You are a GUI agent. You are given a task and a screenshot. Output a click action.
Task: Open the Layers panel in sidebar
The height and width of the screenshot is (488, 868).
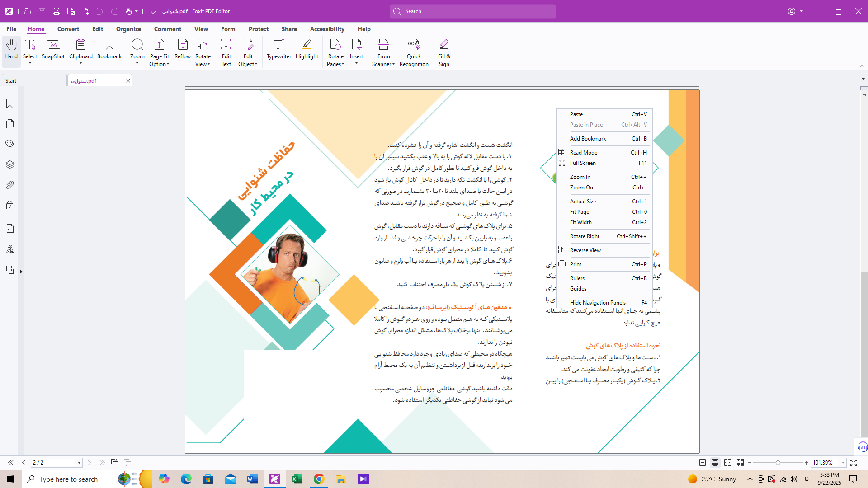click(9, 164)
